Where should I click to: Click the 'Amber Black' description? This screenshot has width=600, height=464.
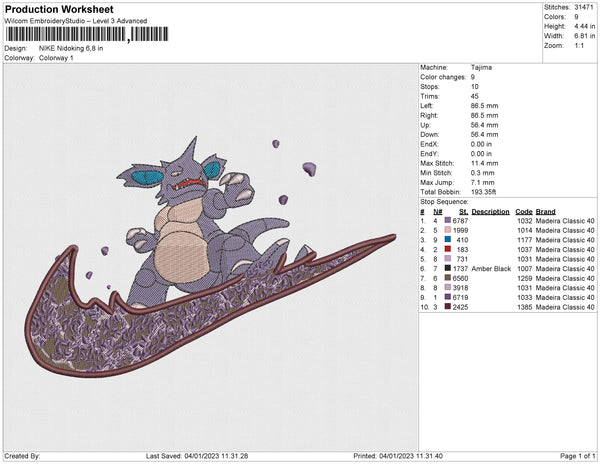coord(491,269)
